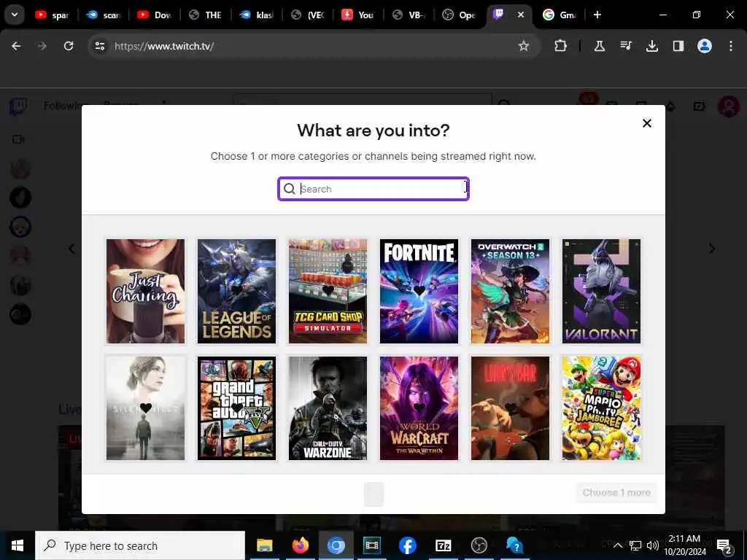747x560 pixels.
Task: Switch to the 'VB-' tab
Action: point(410,15)
